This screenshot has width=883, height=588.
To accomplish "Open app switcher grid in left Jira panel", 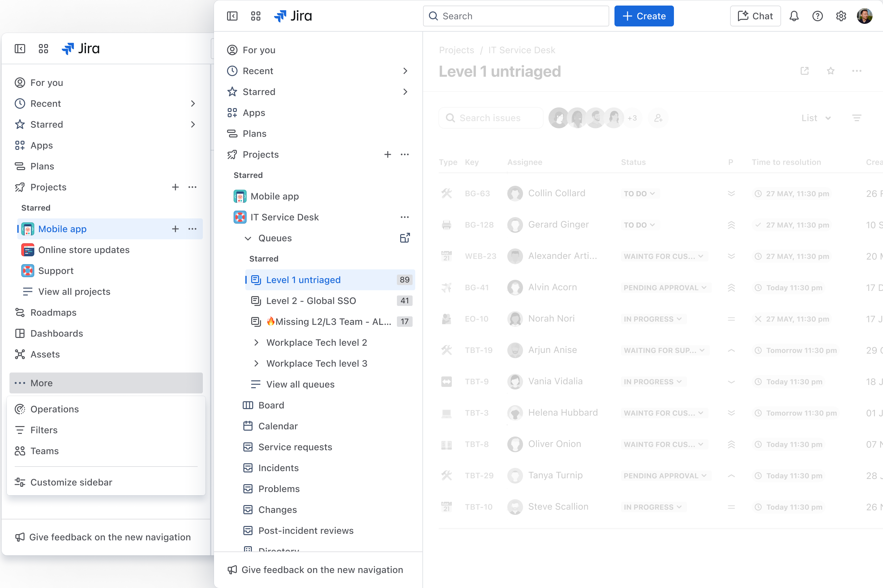I will point(43,49).
